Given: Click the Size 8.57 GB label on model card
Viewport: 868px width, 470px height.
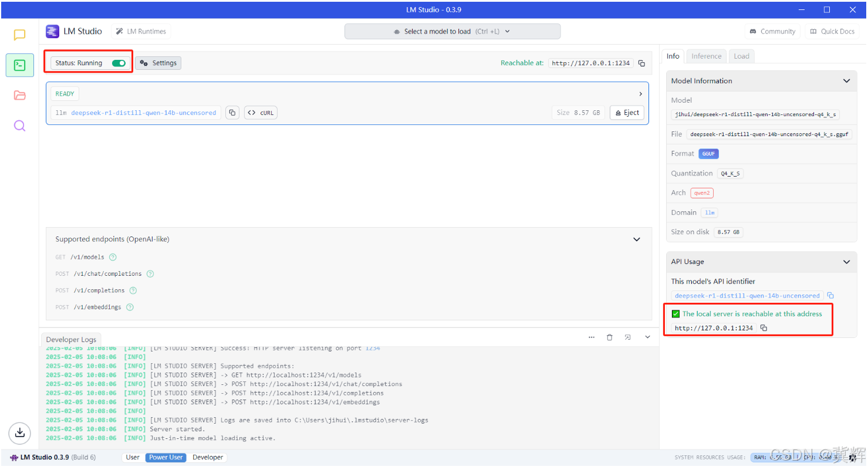Looking at the screenshot, I should coord(578,113).
